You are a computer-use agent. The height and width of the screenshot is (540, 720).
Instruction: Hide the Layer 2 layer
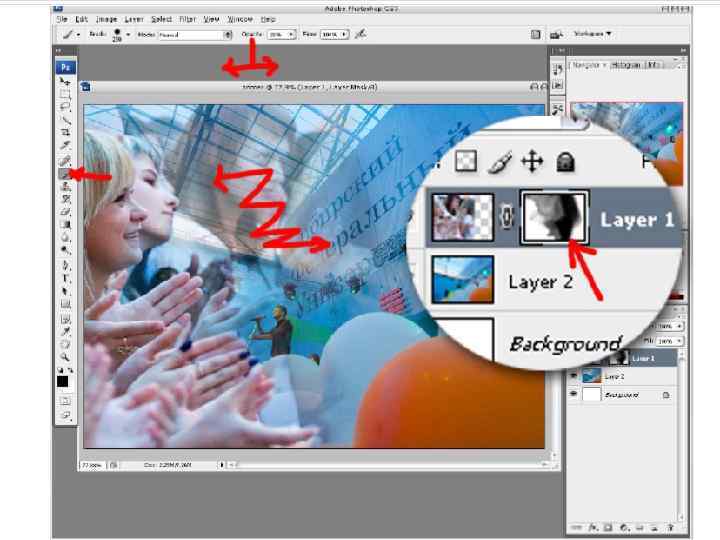coord(574,376)
